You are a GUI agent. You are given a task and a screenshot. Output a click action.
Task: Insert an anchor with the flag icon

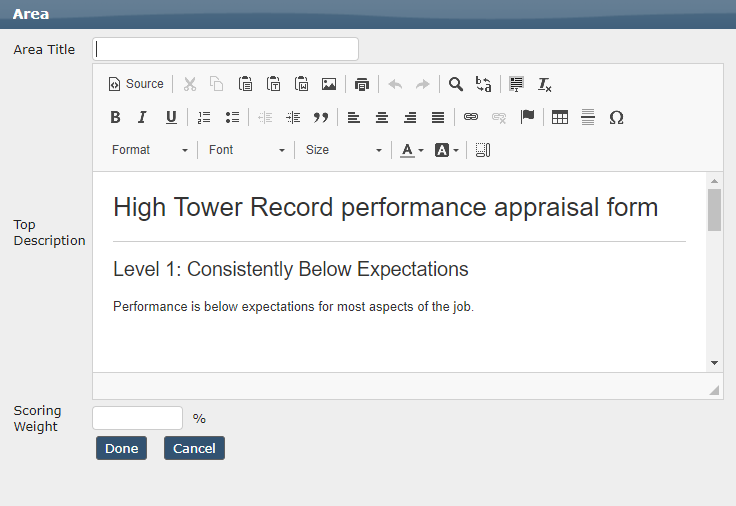point(527,117)
